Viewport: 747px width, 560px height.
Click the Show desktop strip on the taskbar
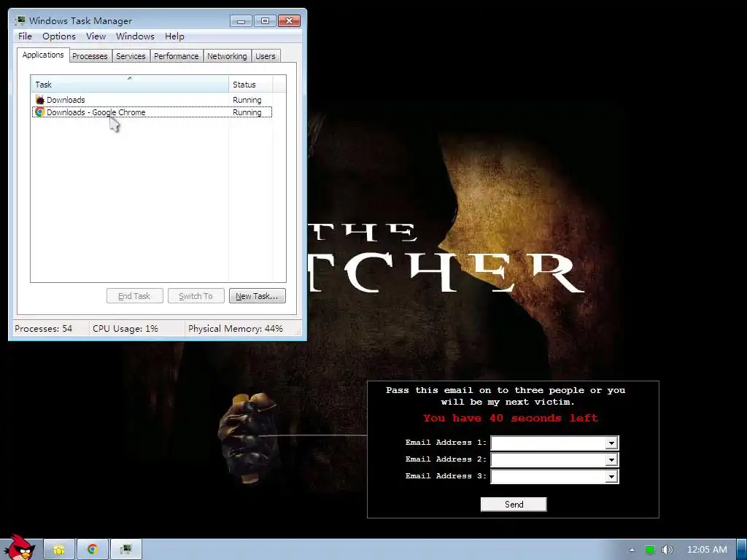point(742,550)
